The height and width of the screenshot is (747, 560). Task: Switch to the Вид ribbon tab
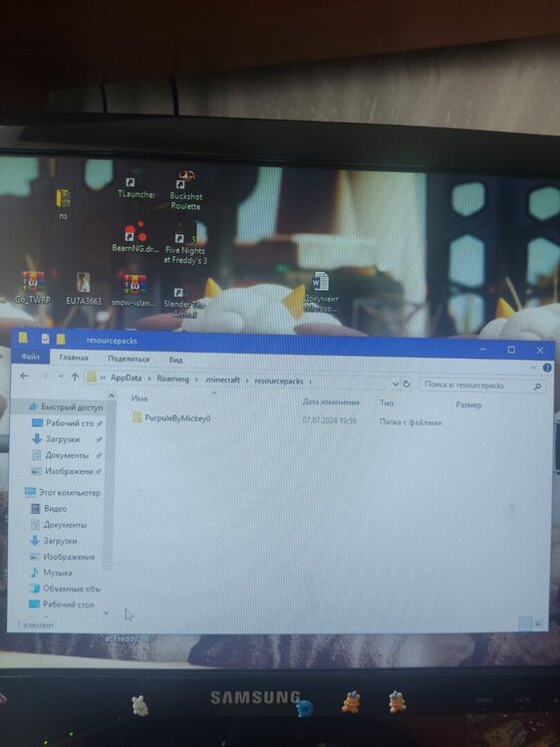(x=175, y=360)
